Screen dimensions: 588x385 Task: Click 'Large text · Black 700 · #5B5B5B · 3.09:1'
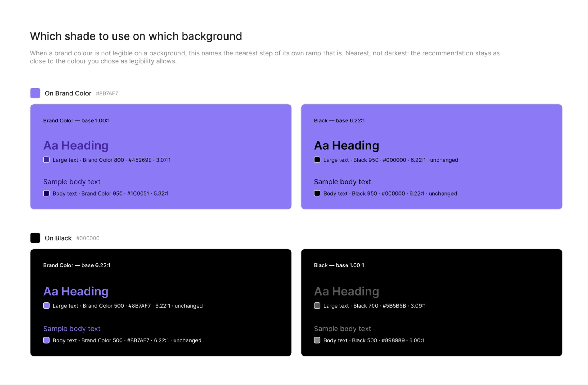coord(374,306)
